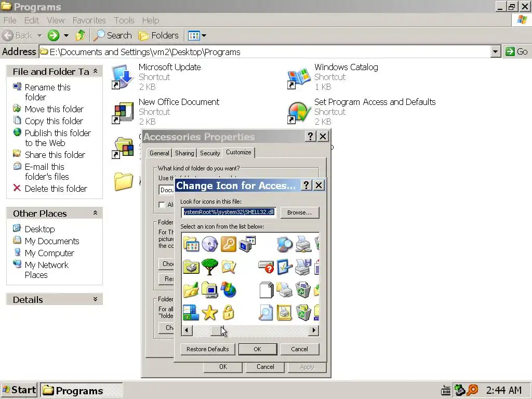
Task: Choose the recycle bin with paper icon
Action: coord(303,290)
